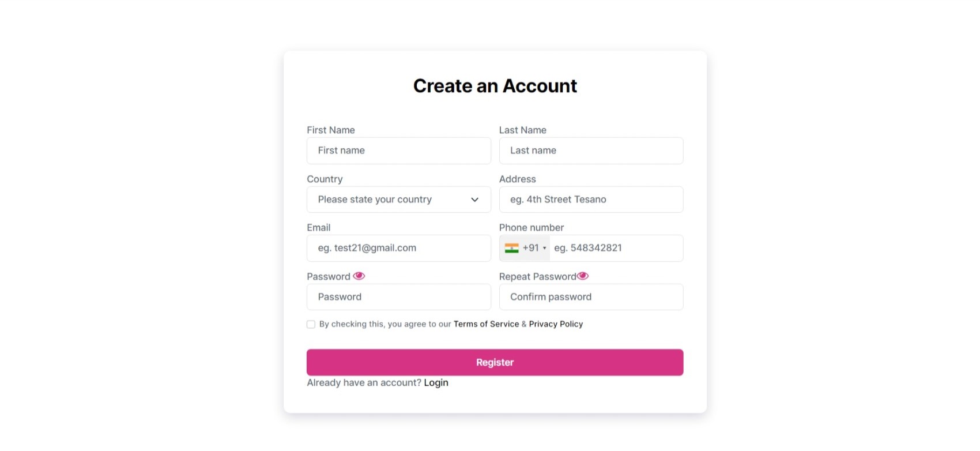Check the Terms of Service agreement box
This screenshot has height=451, width=980.
(311, 324)
